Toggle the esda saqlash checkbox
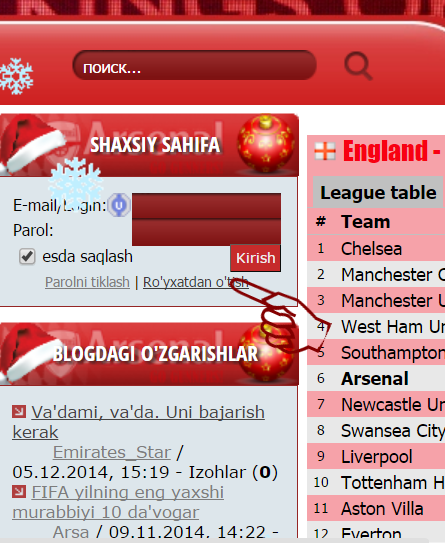Image resolution: width=445 pixels, height=543 pixels. coord(27,257)
